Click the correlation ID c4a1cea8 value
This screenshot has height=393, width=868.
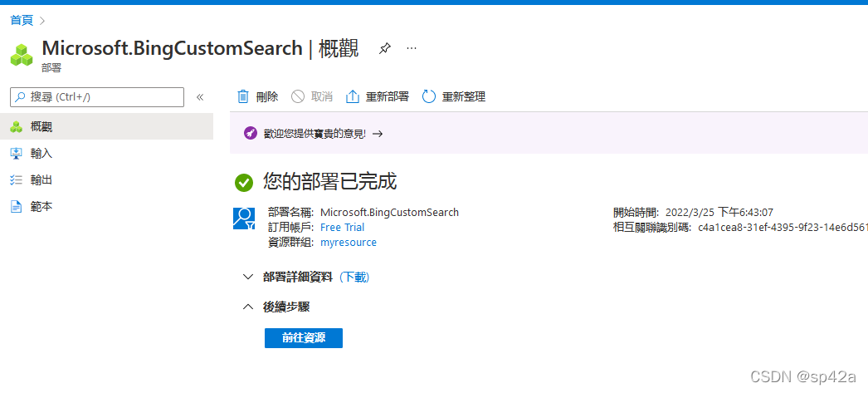click(783, 228)
